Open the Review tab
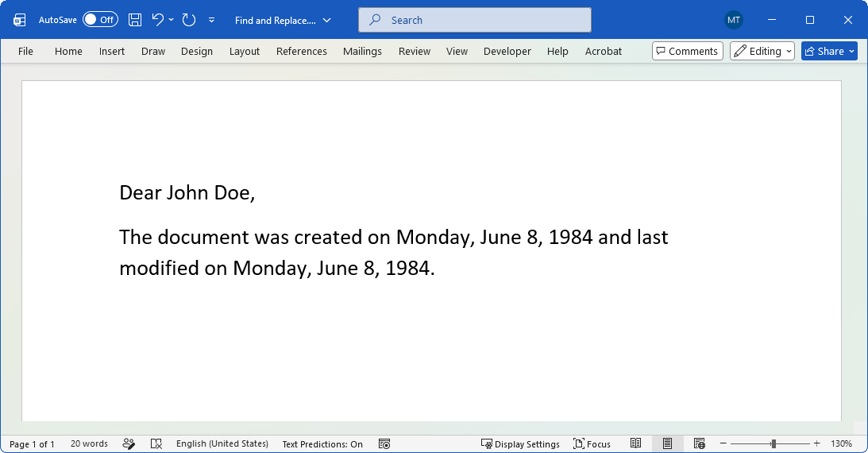Viewport: 868px width, 453px height. pyautogui.click(x=414, y=51)
